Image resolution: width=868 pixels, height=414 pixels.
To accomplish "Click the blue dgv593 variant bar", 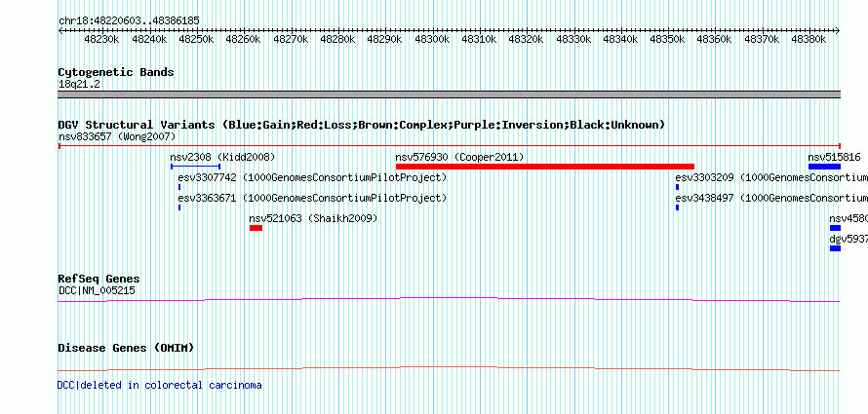I will coord(835,248).
